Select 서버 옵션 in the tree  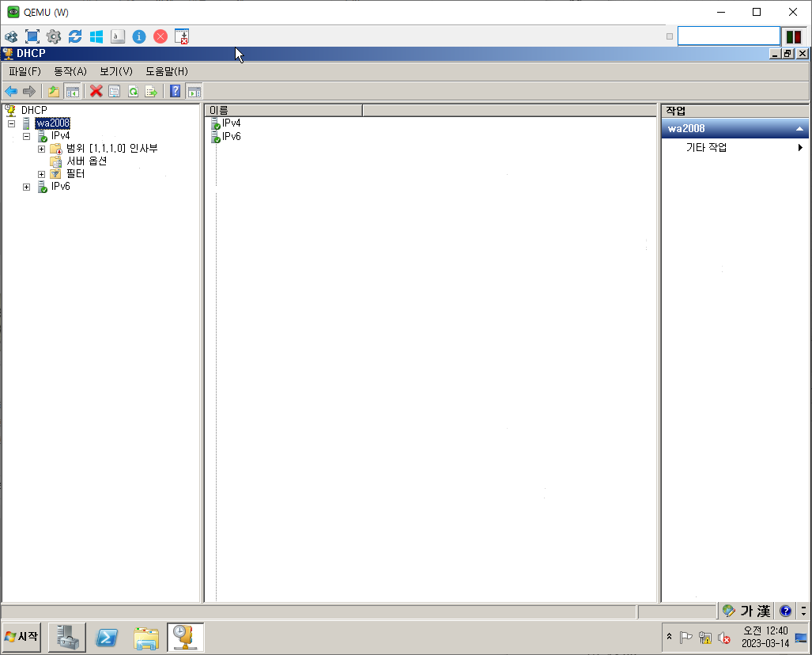(x=86, y=161)
